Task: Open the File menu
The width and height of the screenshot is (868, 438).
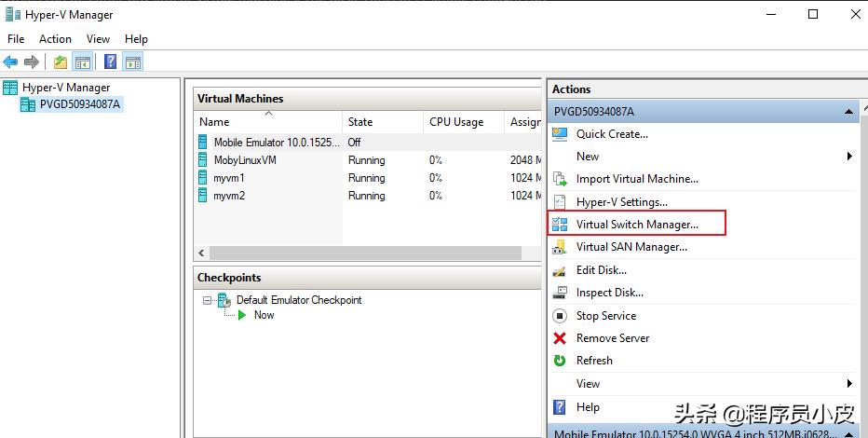Action: coord(16,39)
